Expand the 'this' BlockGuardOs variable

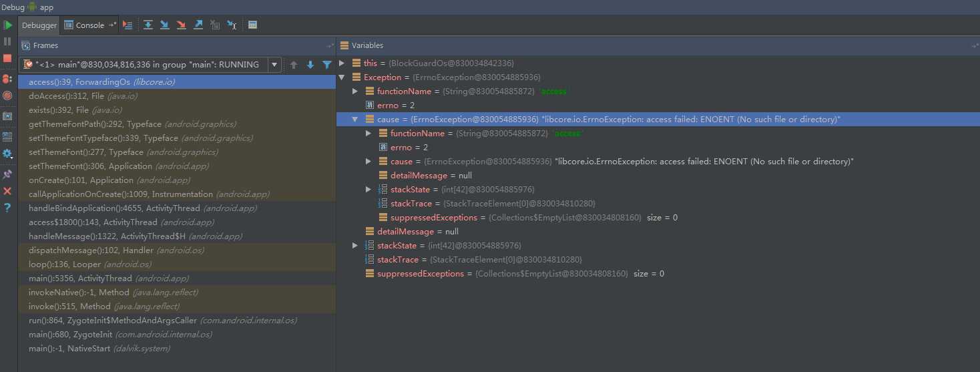point(342,63)
